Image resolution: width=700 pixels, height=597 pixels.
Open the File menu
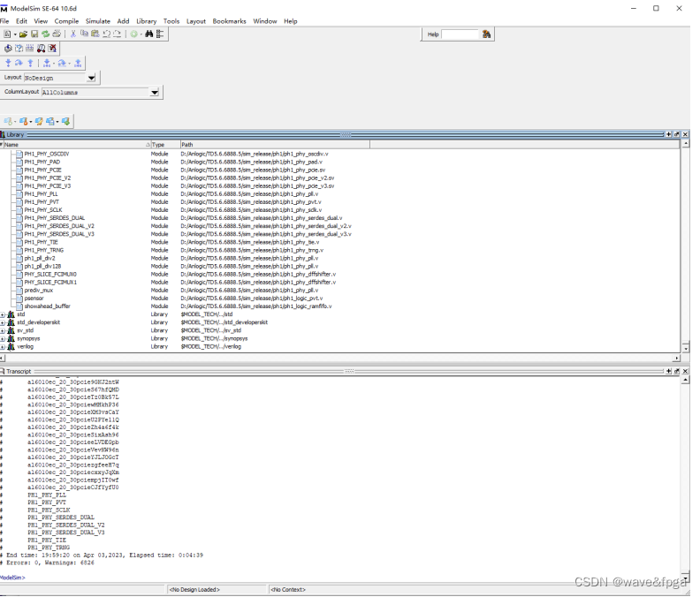tap(4, 21)
